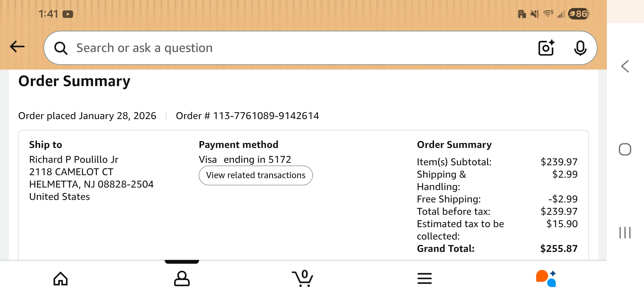644x297 pixels.
Task: Tap the YouTube notification icon in status bar
Action: pyautogui.click(x=68, y=14)
